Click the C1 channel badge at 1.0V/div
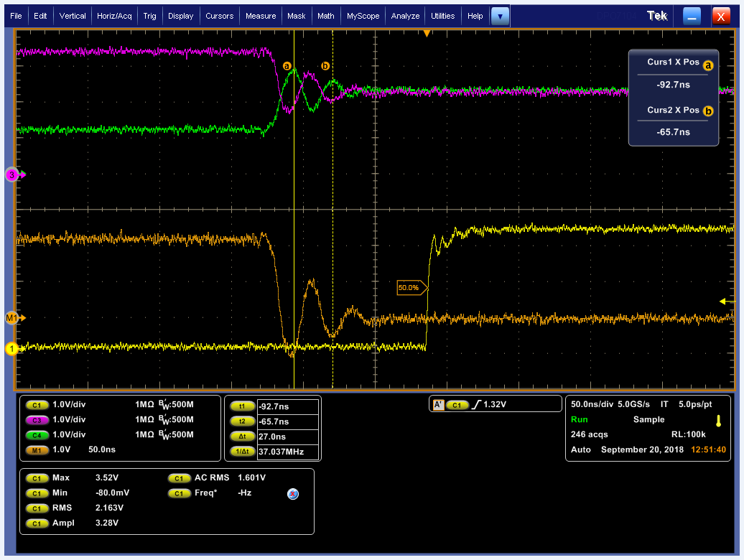744x560 pixels. pyautogui.click(x=37, y=405)
